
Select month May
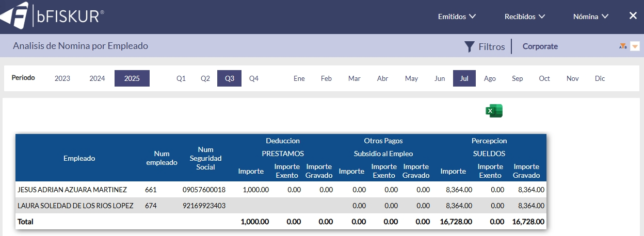[x=411, y=78]
